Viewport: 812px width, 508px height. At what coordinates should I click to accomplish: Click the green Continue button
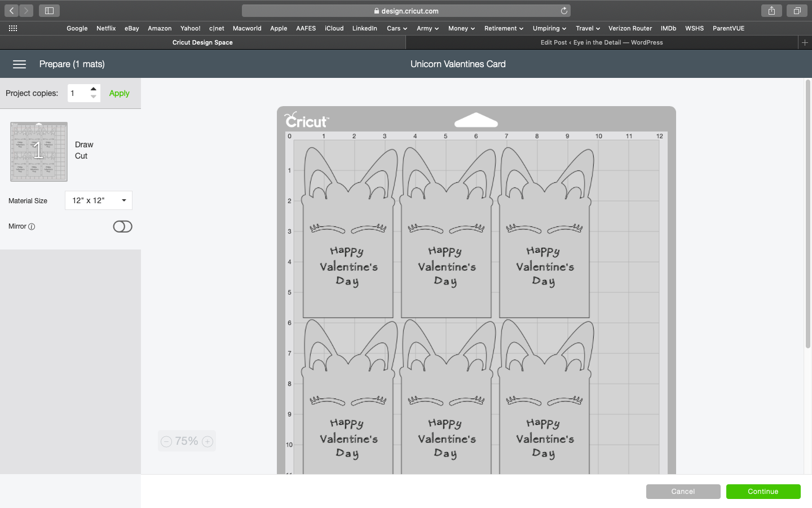763,492
